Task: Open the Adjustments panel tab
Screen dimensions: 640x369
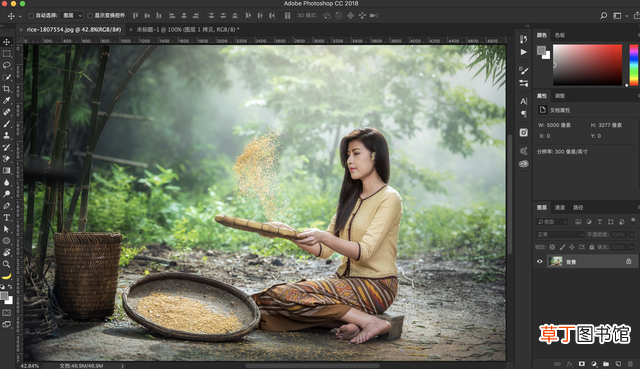Action: [560, 96]
